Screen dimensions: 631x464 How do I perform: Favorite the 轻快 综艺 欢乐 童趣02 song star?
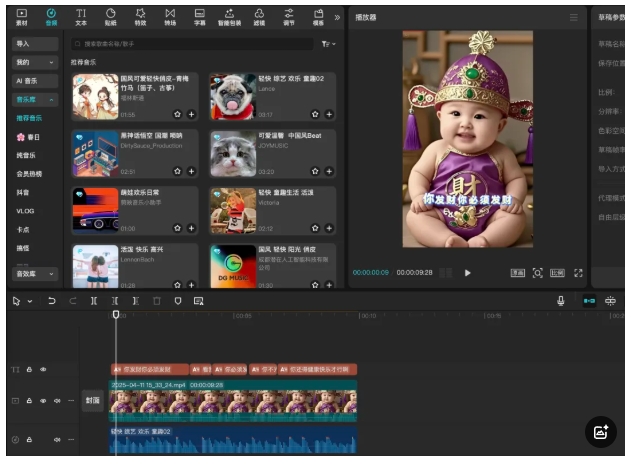tap(316, 115)
